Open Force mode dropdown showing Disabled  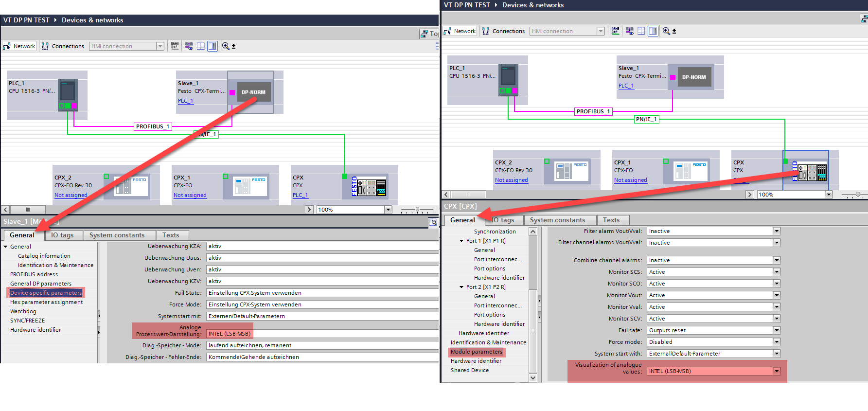point(777,342)
